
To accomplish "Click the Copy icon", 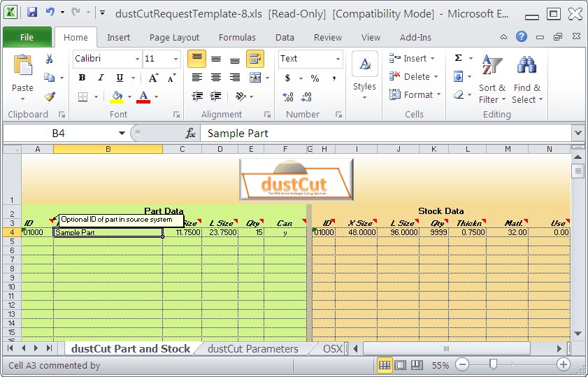I will (49, 77).
